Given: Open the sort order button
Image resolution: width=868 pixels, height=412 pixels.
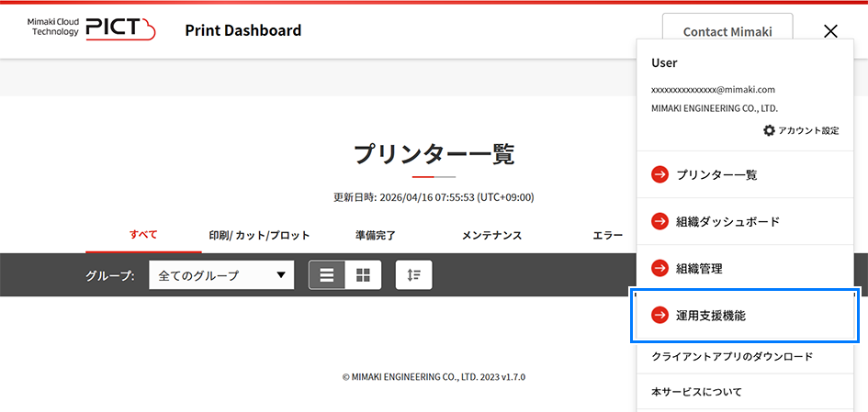Looking at the screenshot, I should [413, 275].
